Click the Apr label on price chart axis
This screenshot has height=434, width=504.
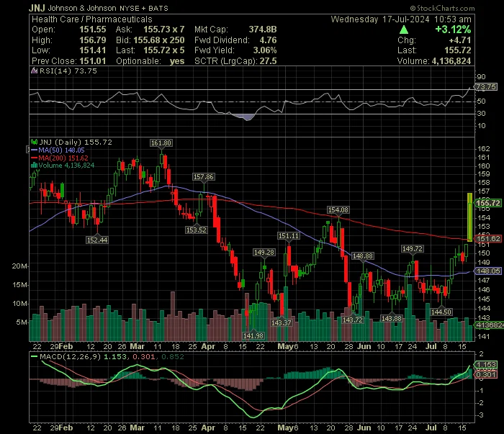(x=208, y=347)
